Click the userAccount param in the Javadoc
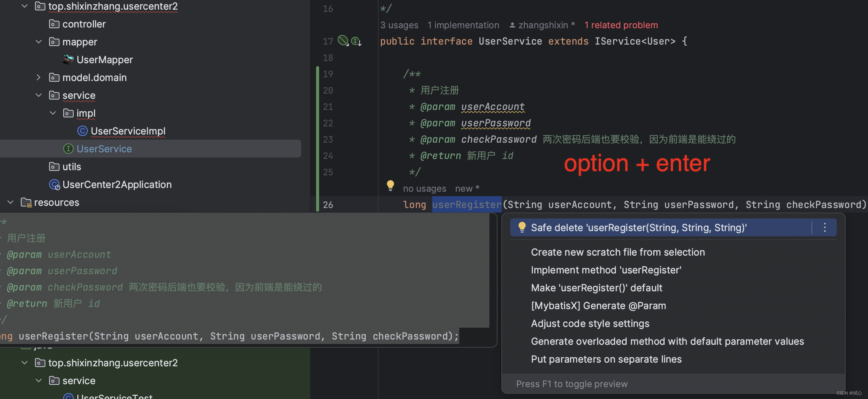 tap(493, 107)
